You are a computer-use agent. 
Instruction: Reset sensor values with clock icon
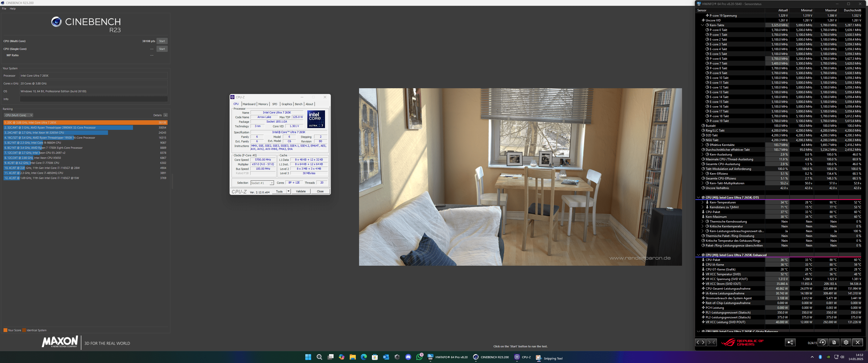point(823,343)
